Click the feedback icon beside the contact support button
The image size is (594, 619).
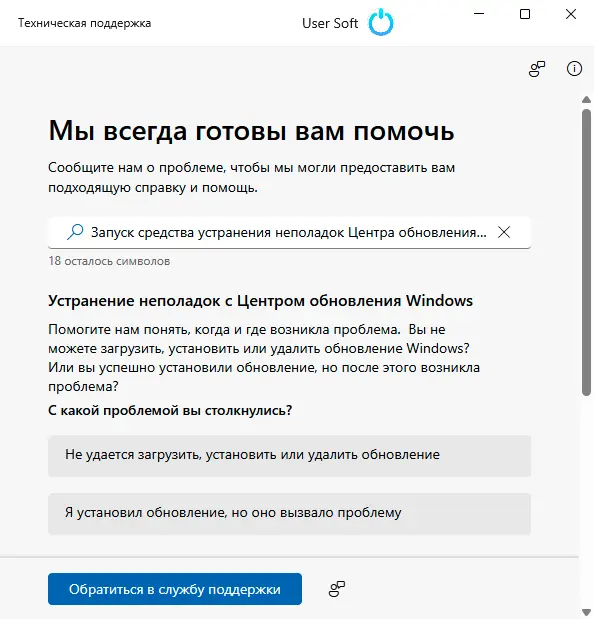point(337,589)
